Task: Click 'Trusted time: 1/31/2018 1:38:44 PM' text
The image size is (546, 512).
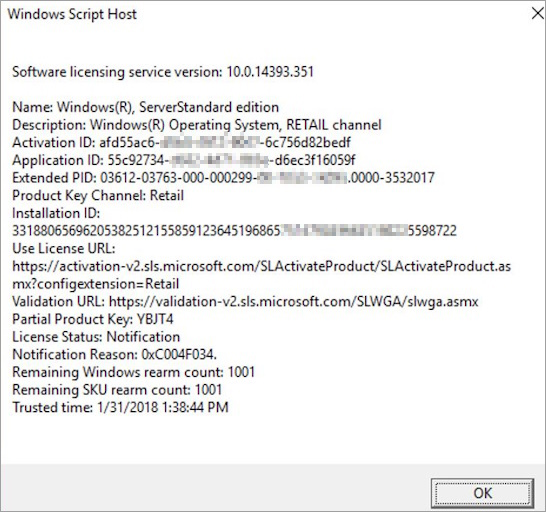Action: pyautogui.click(x=120, y=408)
